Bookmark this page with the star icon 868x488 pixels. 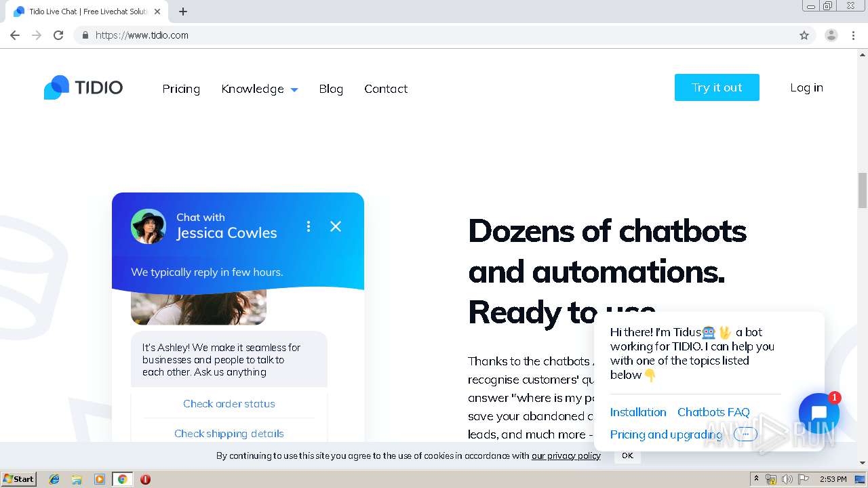point(804,35)
